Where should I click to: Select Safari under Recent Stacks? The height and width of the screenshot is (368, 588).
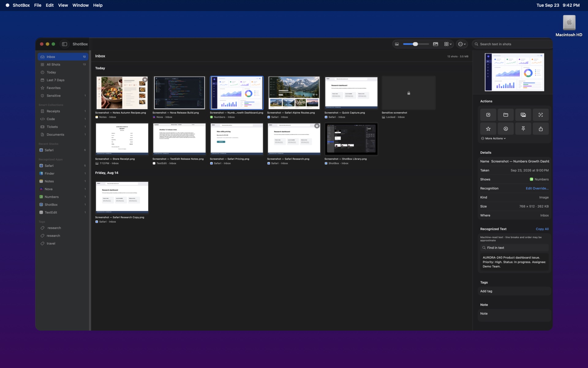[x=63, y=150]
